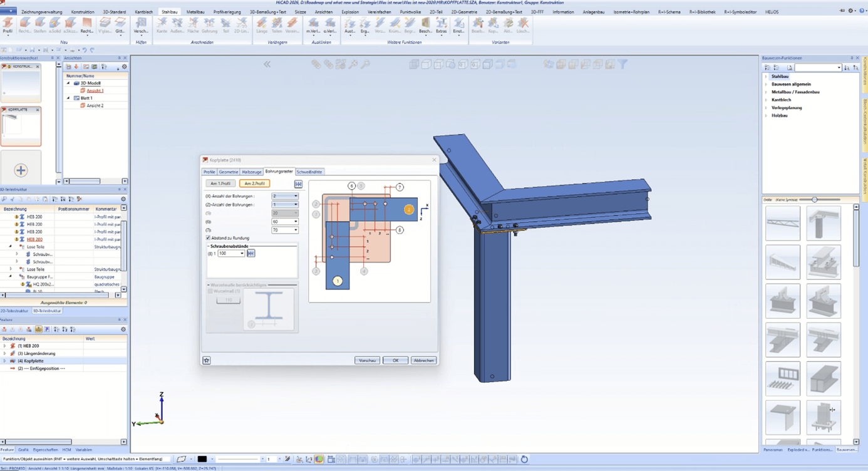Open settings gear in Ansichten panel
Screen dimensions: 868x471
pos(124,66)
